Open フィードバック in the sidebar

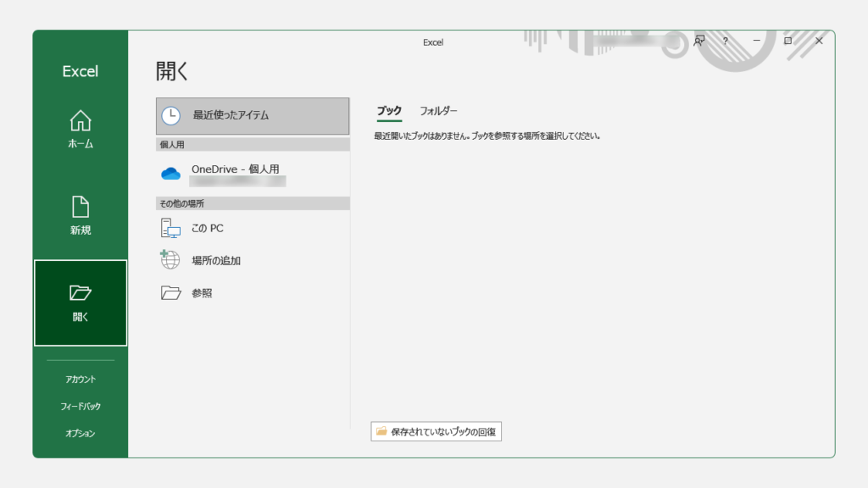coord(81,406)
